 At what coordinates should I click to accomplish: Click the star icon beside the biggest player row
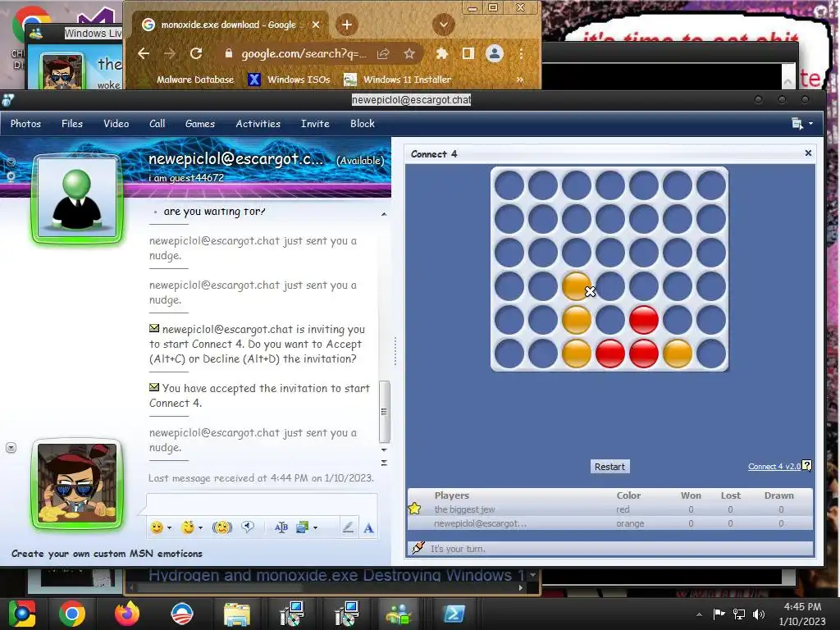414,509
